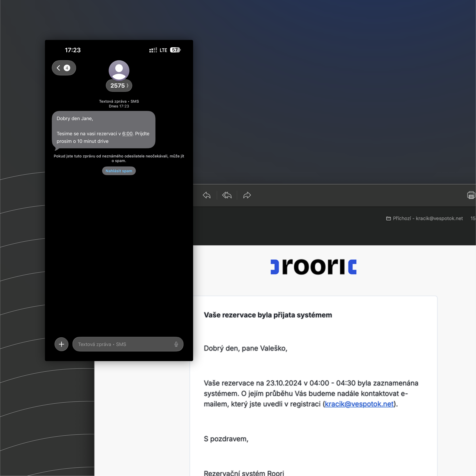This screenshot has width=476, height=476.
Task: Expand contact details for 2575
Action: (119, 86)
